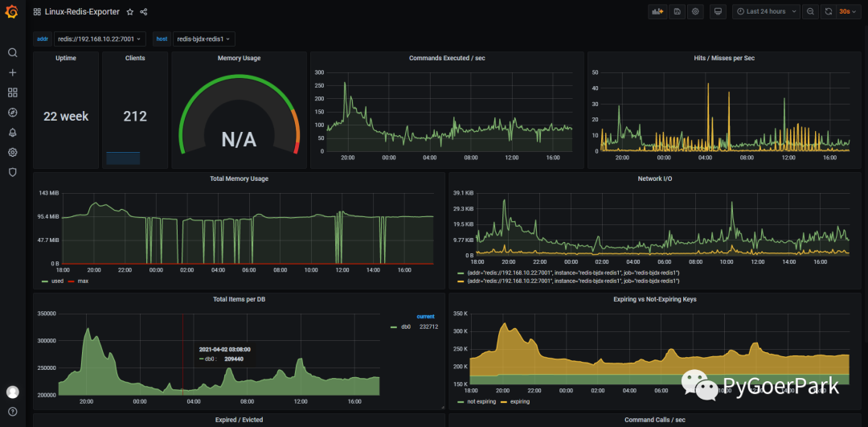Save the dashboard with floppy icon
The width and height of the screenshot is (868, 427).
(x=677, y=11)
